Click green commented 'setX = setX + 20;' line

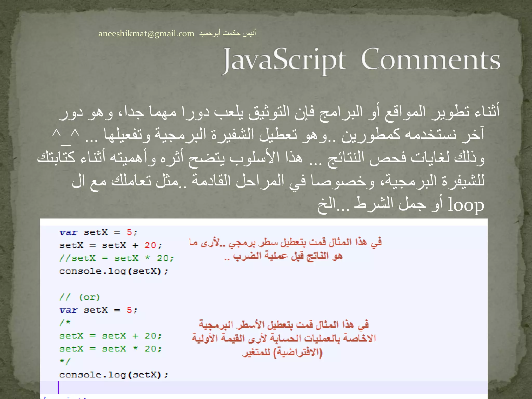[111, 336]
